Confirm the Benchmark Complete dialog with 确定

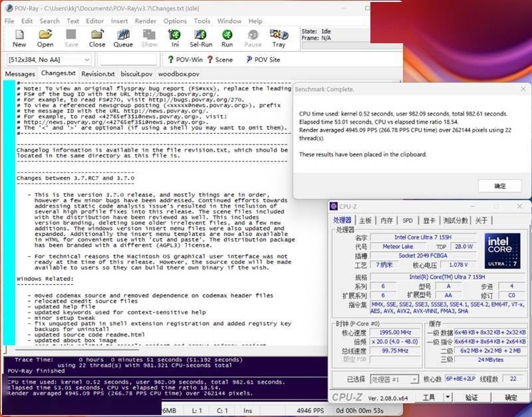tap(500, 186)
